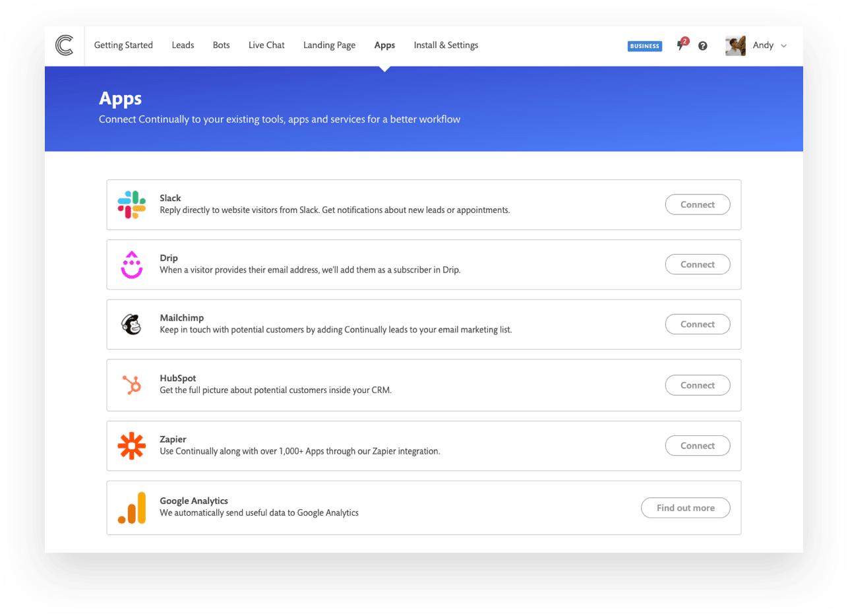Connect the Zapier integration
848x616 pixels.
(x=697, y=446)
